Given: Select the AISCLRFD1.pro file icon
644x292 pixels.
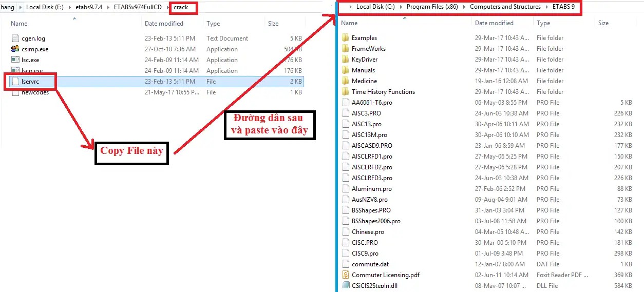Looking at the screenshot, I should pyautogui.click(x=345, y=157).
